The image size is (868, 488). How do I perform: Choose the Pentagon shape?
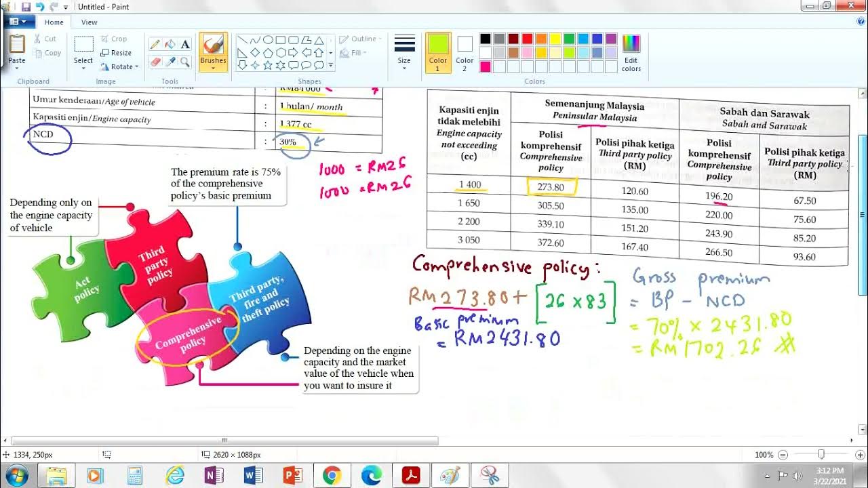pos(268,52)
